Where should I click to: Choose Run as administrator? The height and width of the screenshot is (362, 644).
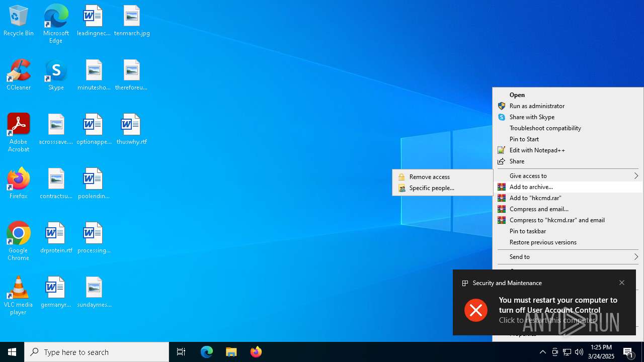click(x=568, y=106)
